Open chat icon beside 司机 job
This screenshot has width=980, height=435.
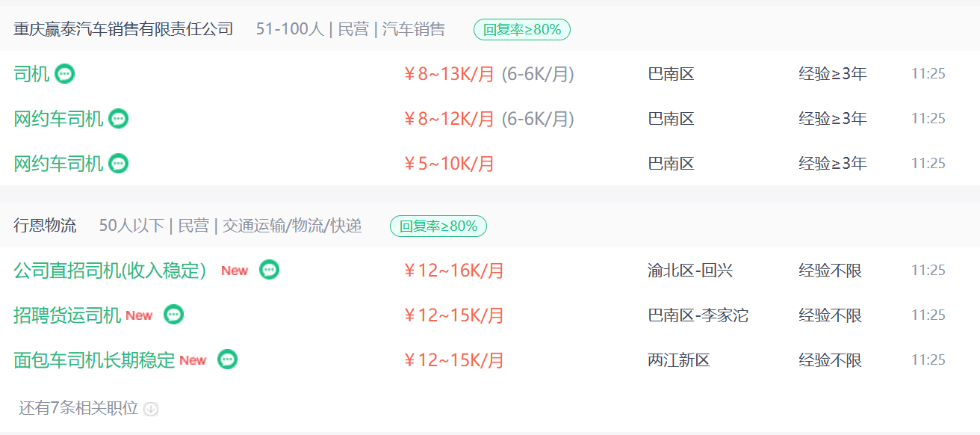(x=65, y=74)
